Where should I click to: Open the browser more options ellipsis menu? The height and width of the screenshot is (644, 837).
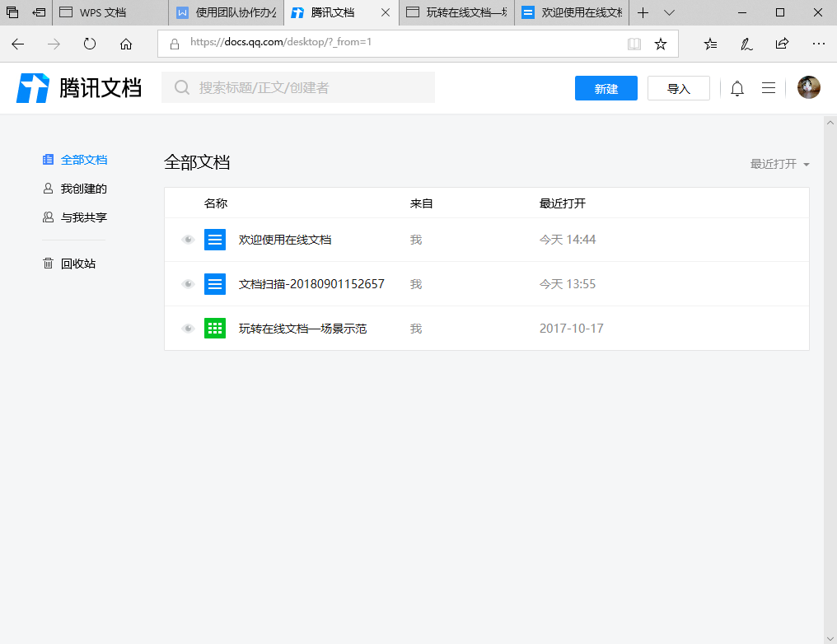pyautogui.click(x=817, y=44)
